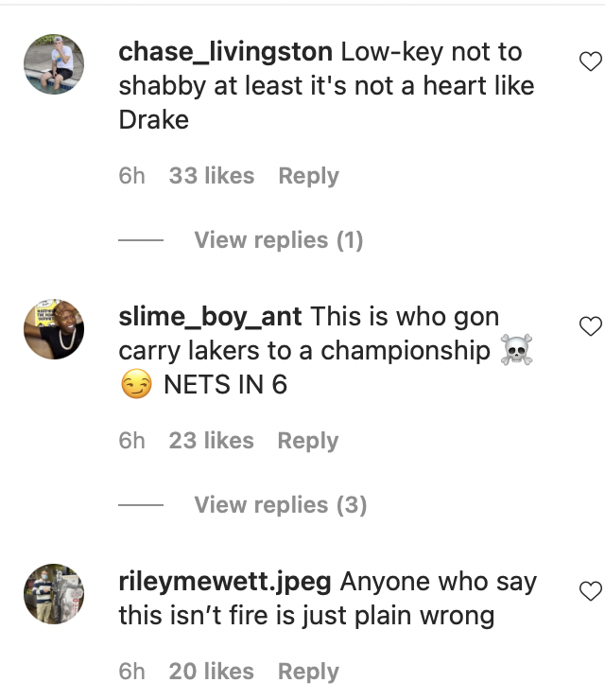Open chase_livingston's profile picture

pyautogui.click(x=54, y=64)
